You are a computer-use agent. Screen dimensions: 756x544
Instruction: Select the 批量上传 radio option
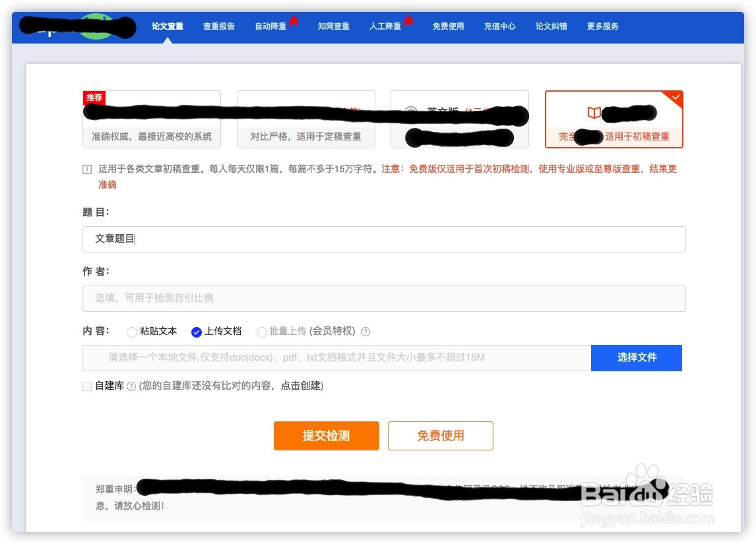tap(261, 332)
